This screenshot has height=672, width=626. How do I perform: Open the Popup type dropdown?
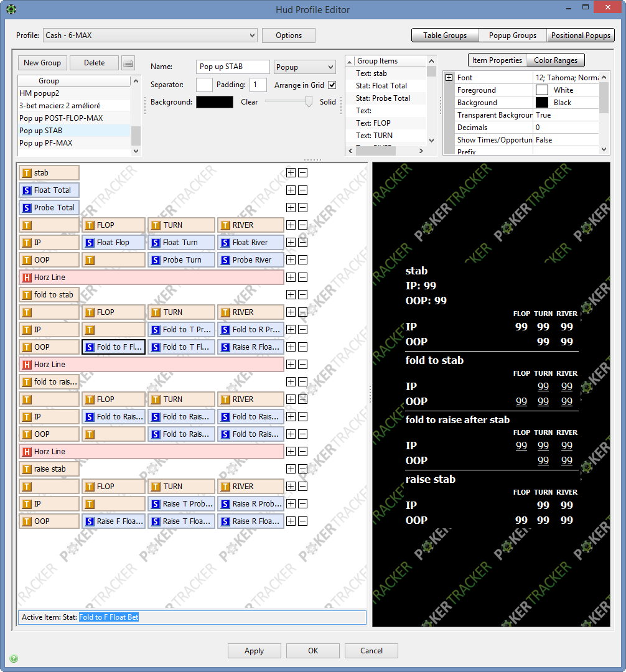pyautogui.click(x=305, y=67)
